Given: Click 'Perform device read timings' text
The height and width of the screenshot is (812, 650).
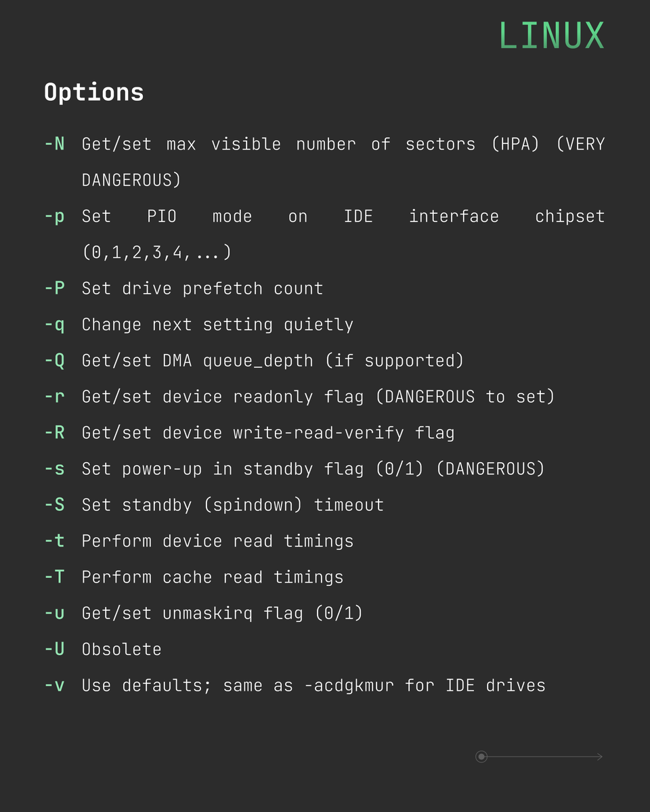Looking at the screenshot, I should (217, 541).
